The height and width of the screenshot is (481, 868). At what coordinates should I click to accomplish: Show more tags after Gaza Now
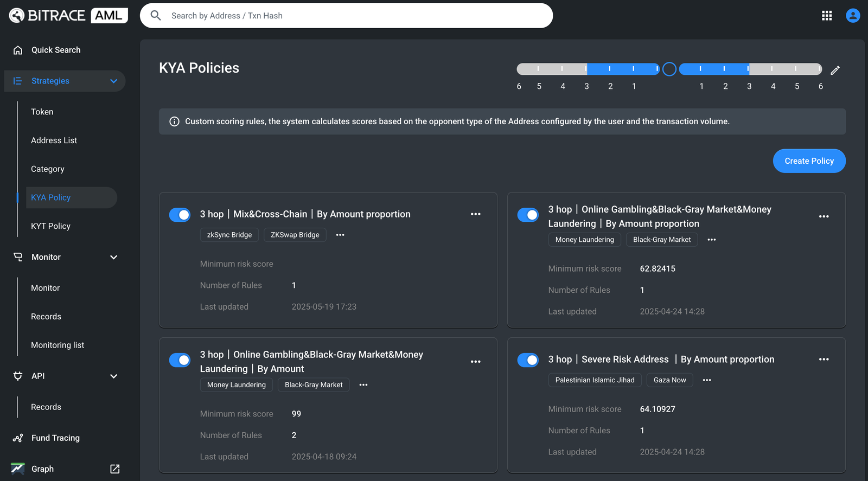[x=707, y=380]
